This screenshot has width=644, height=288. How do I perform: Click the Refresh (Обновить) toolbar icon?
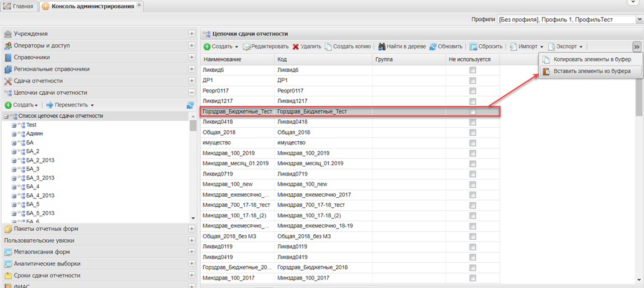point(433,47)
